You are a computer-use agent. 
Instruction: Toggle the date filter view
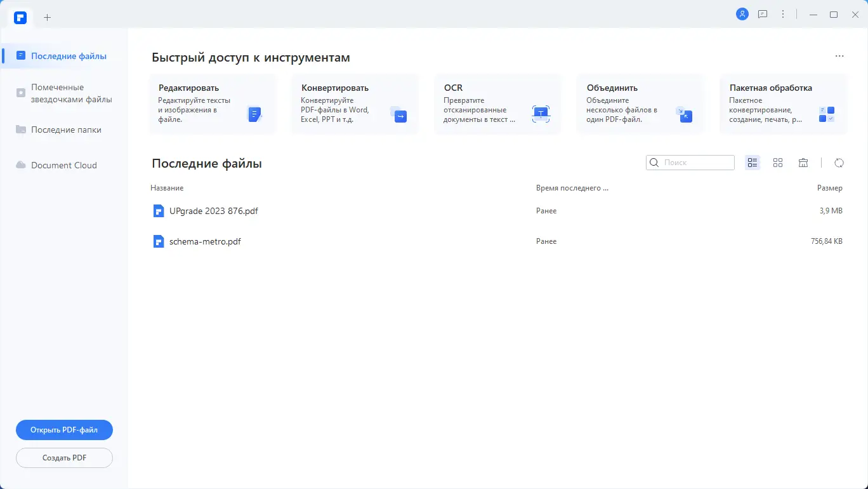803,163
